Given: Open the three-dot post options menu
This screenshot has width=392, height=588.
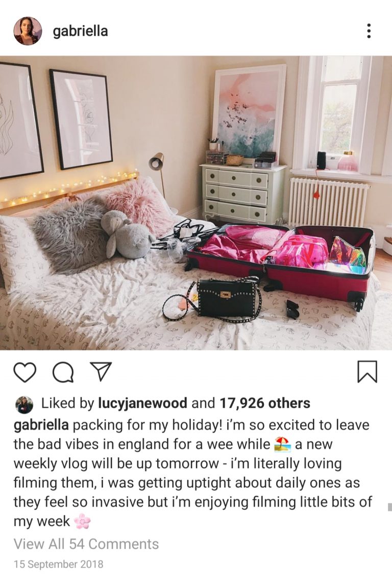Looking at the screenshot, I should click(x=369, y=31).
